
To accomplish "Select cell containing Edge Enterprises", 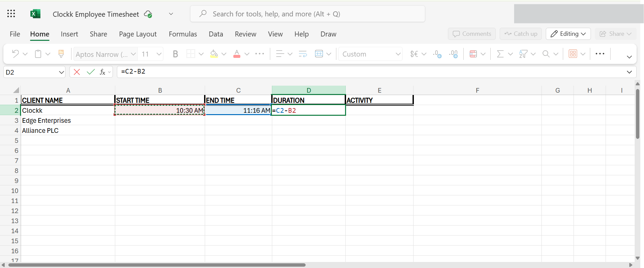I will (x=68, y=120).
